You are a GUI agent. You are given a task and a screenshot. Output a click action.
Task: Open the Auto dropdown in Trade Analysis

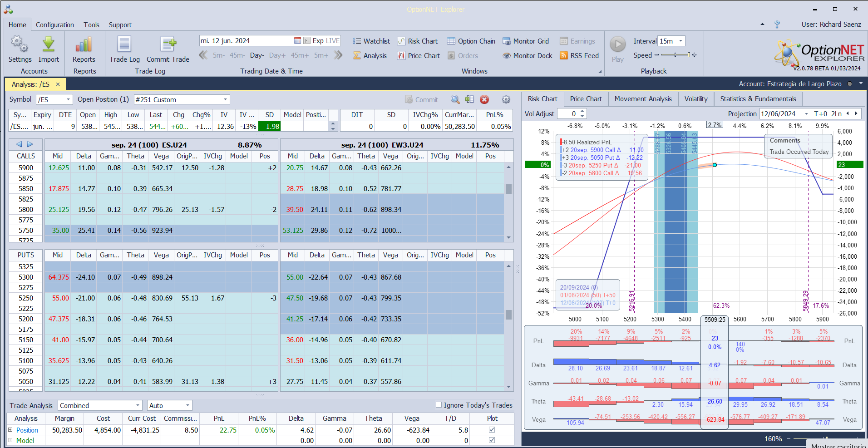pyautogui.click(x=187, y=405)
